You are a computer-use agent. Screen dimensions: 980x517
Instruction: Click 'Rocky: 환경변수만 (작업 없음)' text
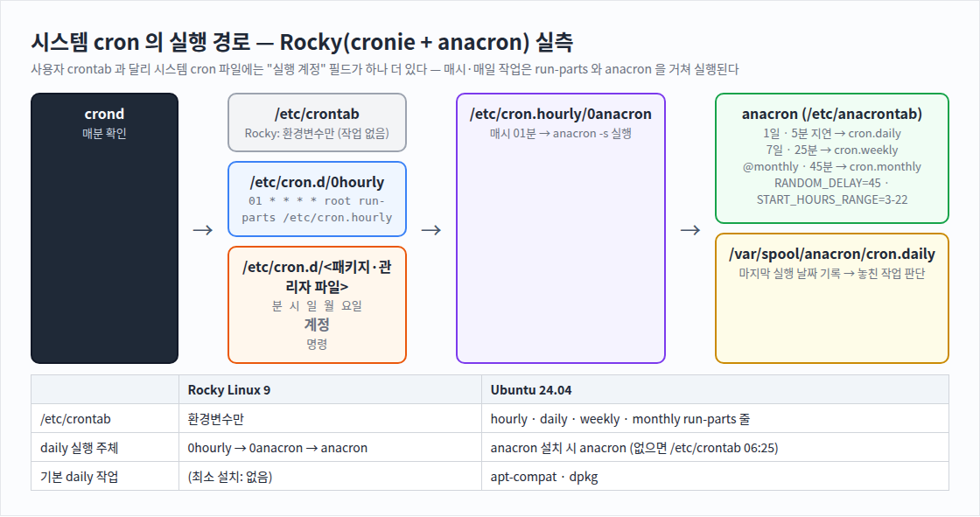click(317, 133)
